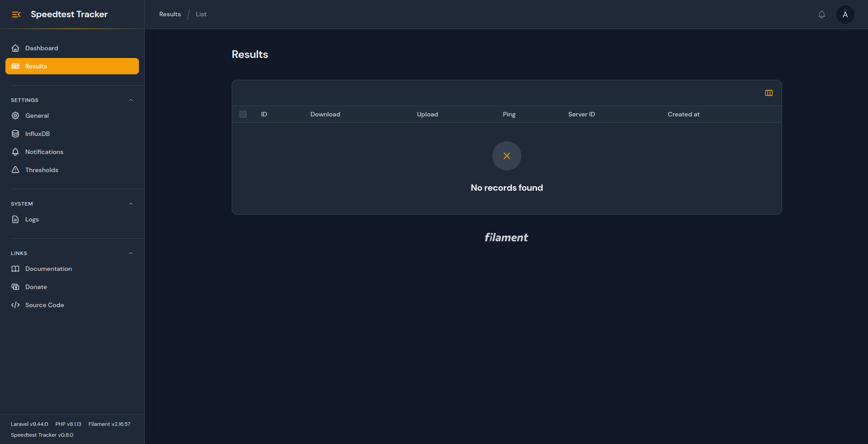Click the Filament v2.16.57 version text
Screen dimensions: 868x444
[110, 424]
